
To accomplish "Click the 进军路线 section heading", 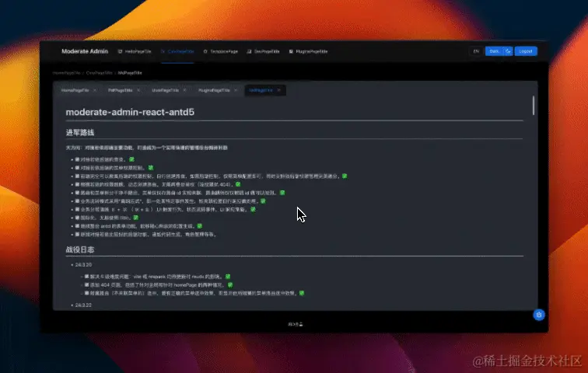I will tap(80, 133).
